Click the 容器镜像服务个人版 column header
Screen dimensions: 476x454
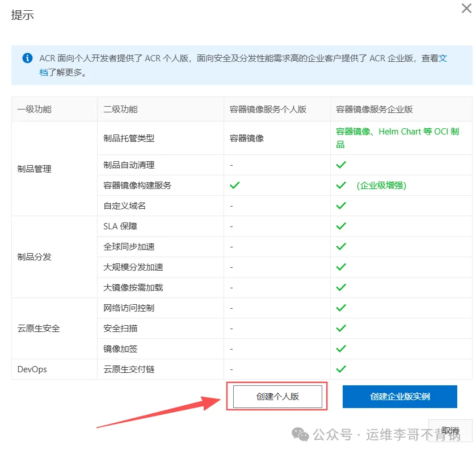click(x=268, y=109)
